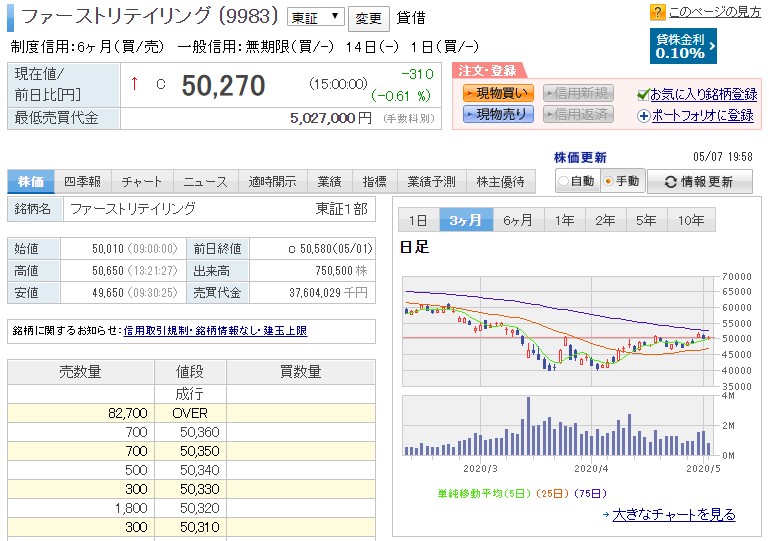Click 買数量 column header
Viewport: 769px width, 541px height.
coord(301,372)
